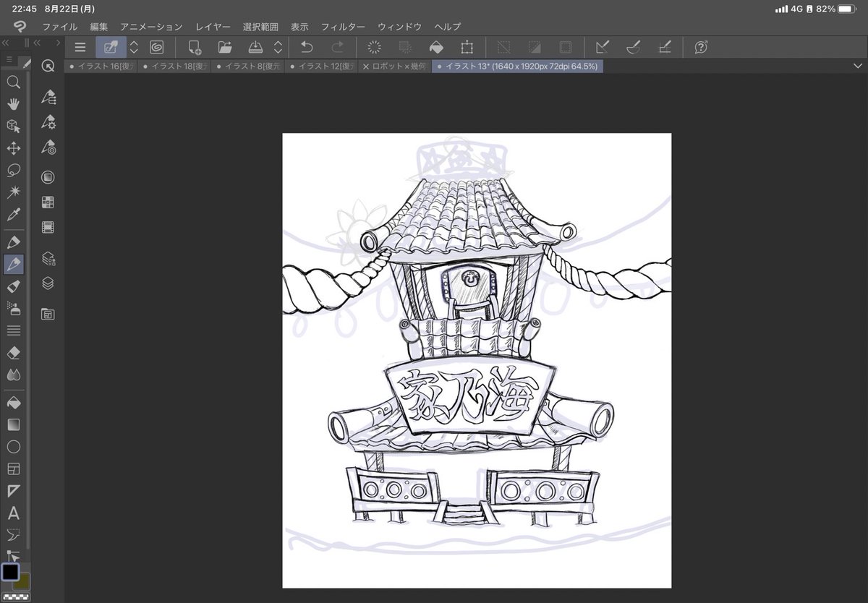Select the Gradient tool
The width and height of the screenshot is (868, 603).
click(13, 424)
